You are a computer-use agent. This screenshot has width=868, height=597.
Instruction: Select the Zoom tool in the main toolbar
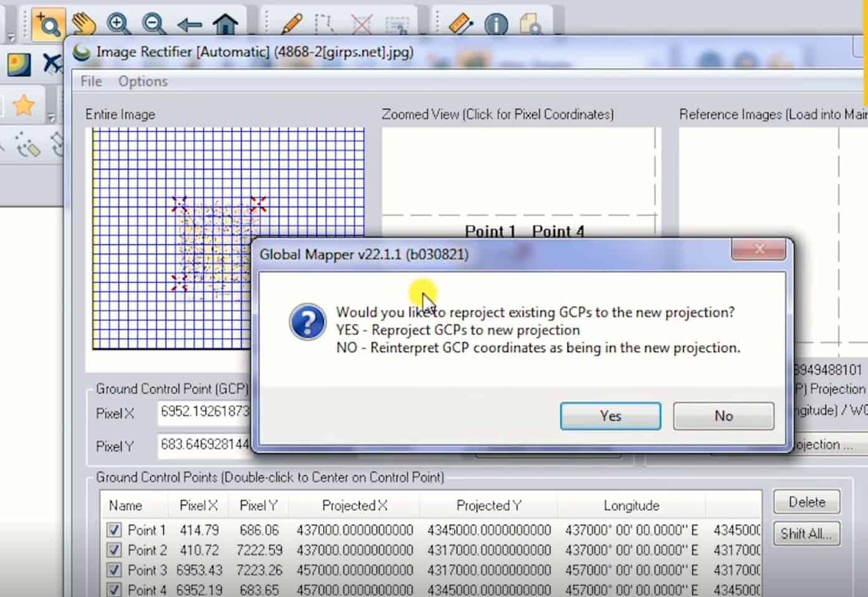(47, 24)
